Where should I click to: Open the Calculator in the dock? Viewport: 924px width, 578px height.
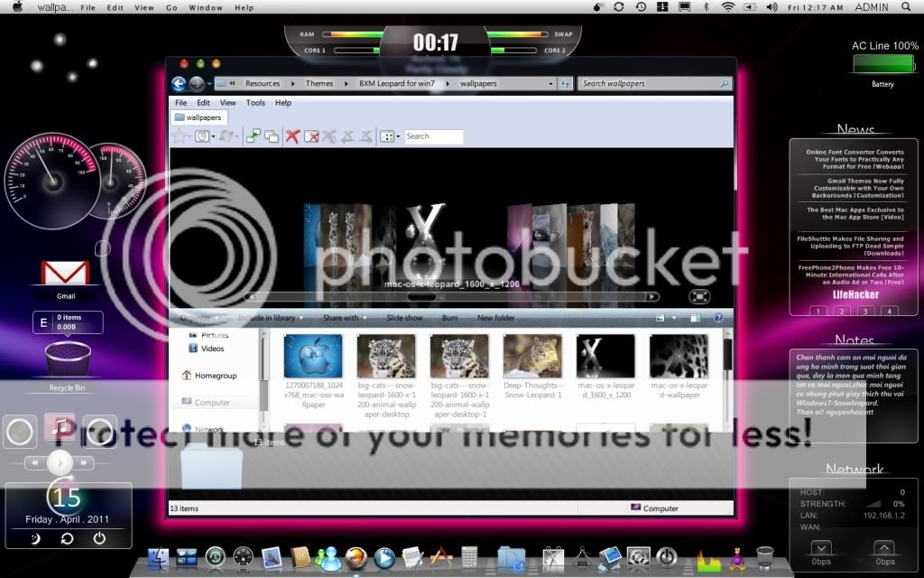tap(469, 557)
